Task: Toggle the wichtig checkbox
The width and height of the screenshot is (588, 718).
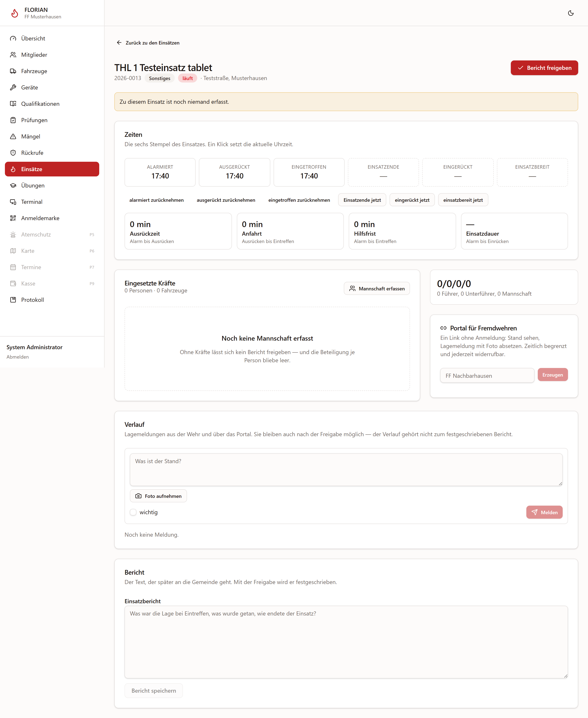Action: [133, 512]
